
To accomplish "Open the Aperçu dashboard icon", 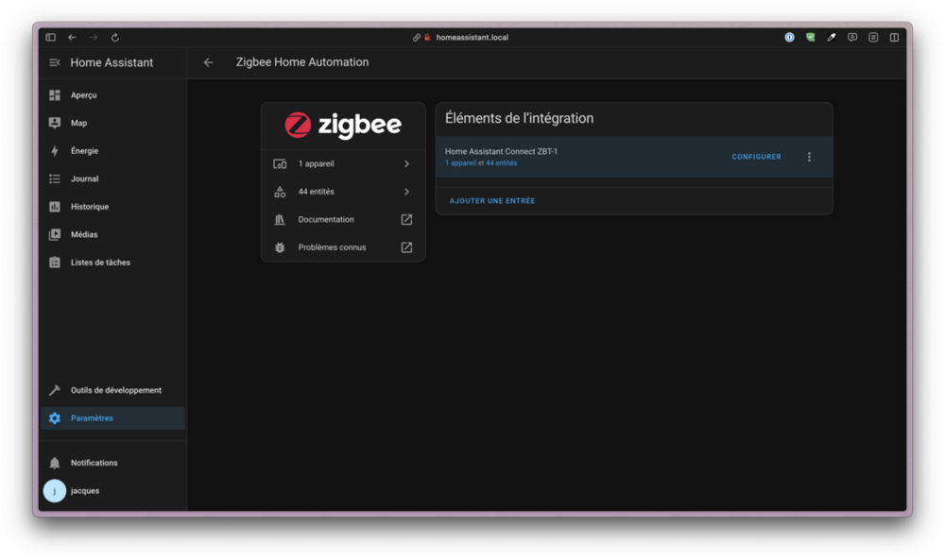I will [x=55, y=95].
